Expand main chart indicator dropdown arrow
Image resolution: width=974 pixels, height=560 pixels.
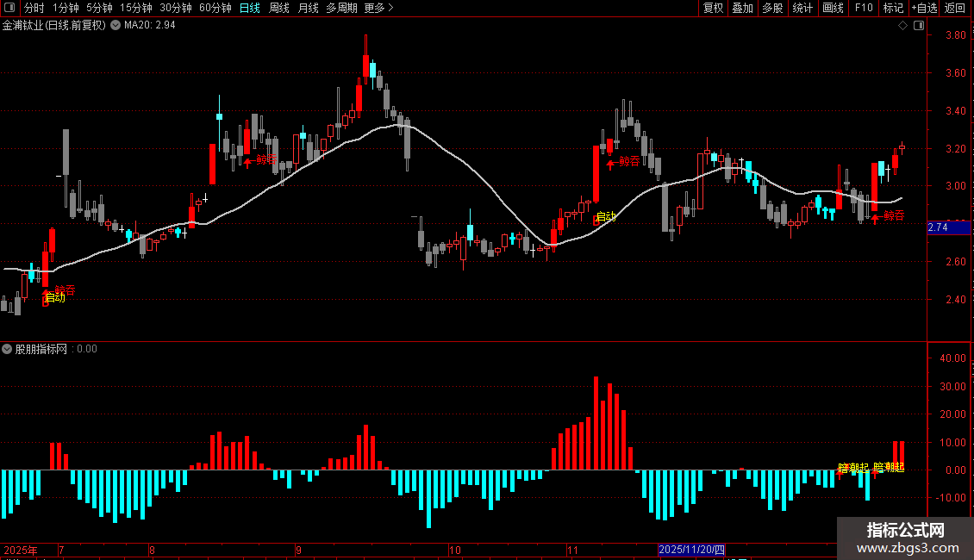(x=116, y=25)
